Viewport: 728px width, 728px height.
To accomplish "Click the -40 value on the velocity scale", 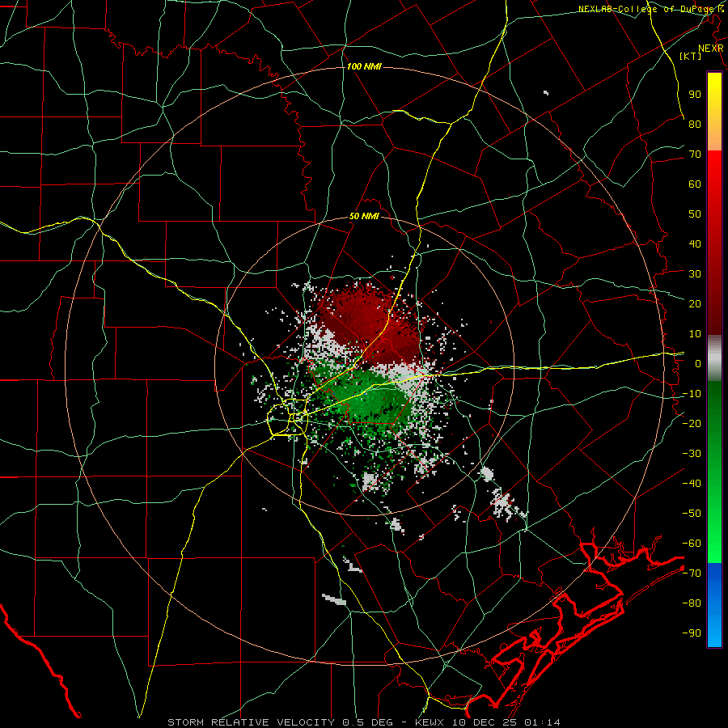I will click(x=692, y=484).
